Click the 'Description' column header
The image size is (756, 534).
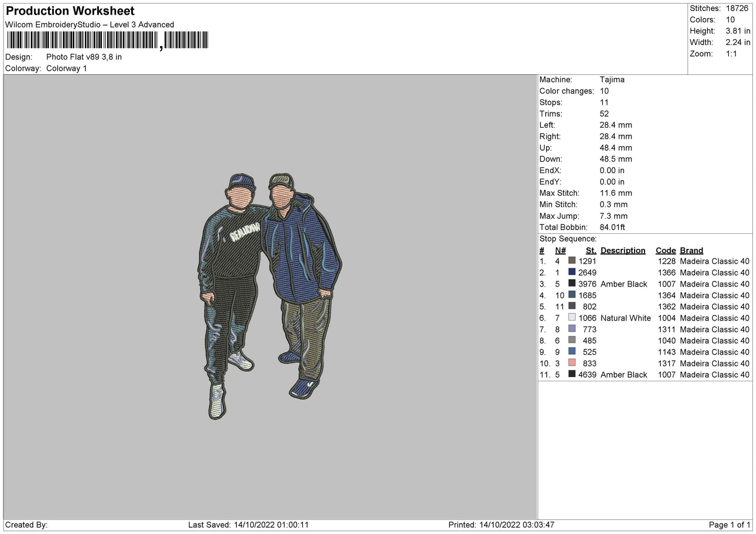(623, 251)
